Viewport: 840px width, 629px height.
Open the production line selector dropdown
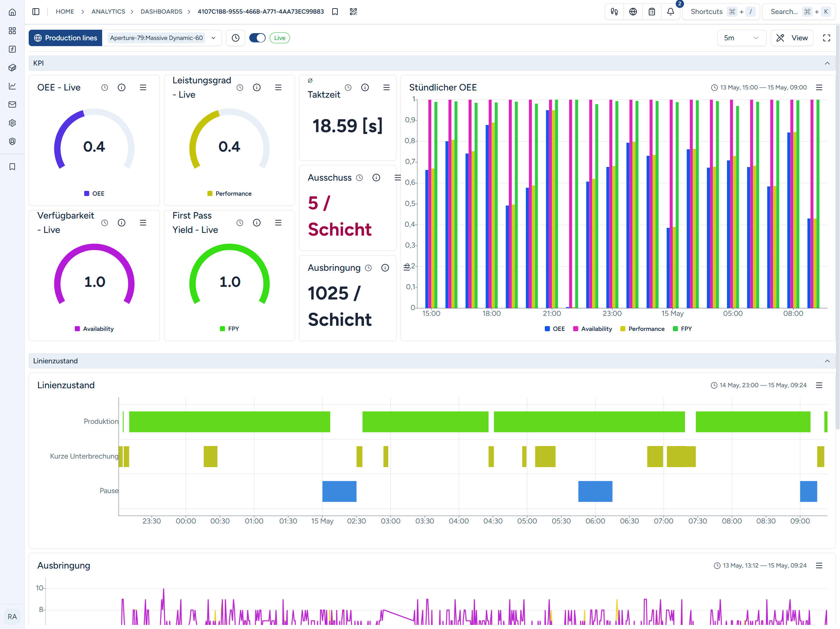pos(213,38)
